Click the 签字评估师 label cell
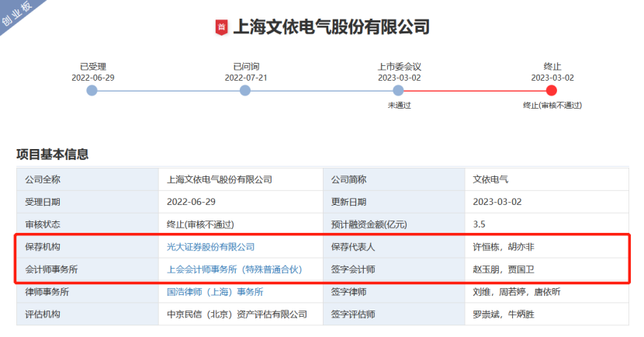 [x=394, y=314]
